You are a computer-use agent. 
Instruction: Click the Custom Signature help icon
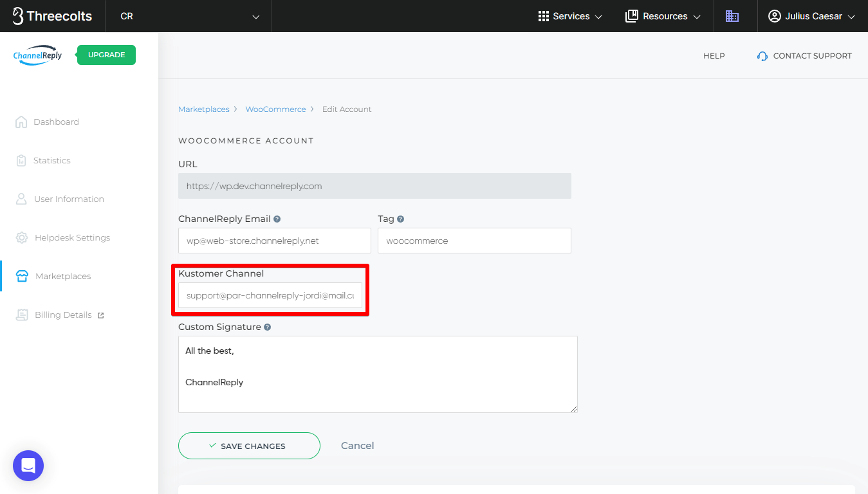point(268,327)
